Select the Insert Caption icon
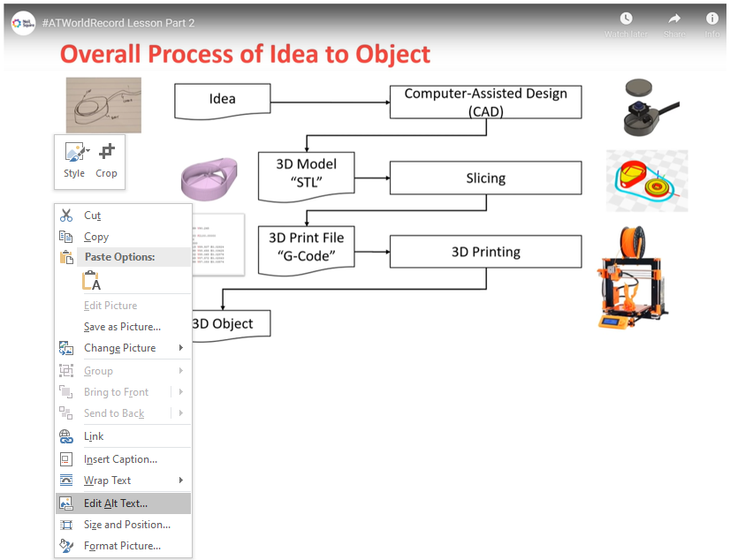Screen dimensions: 730x560 66,458
